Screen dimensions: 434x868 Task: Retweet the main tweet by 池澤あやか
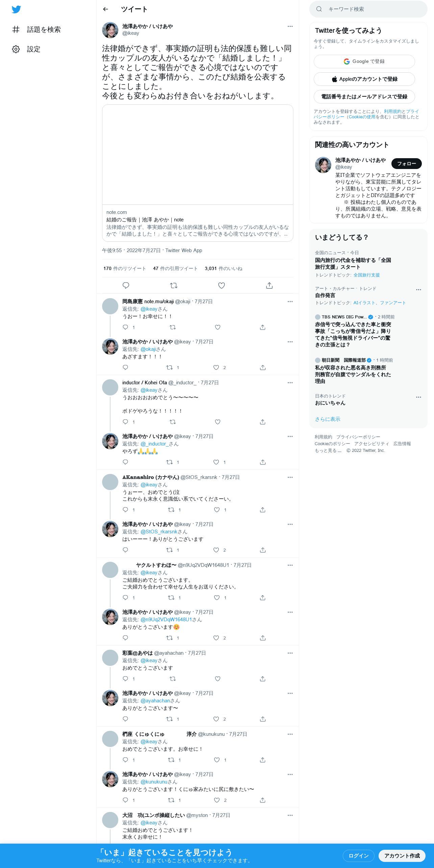point(174,285)
